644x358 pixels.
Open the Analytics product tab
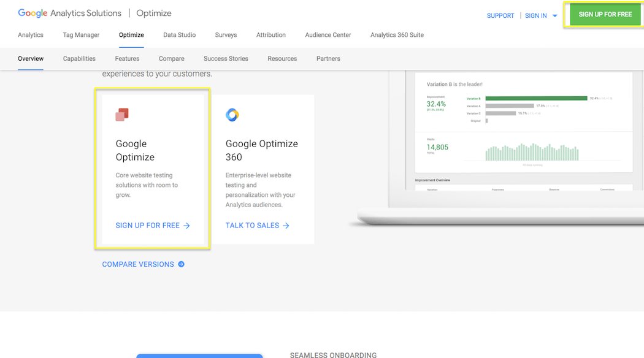tap(31, 35)
